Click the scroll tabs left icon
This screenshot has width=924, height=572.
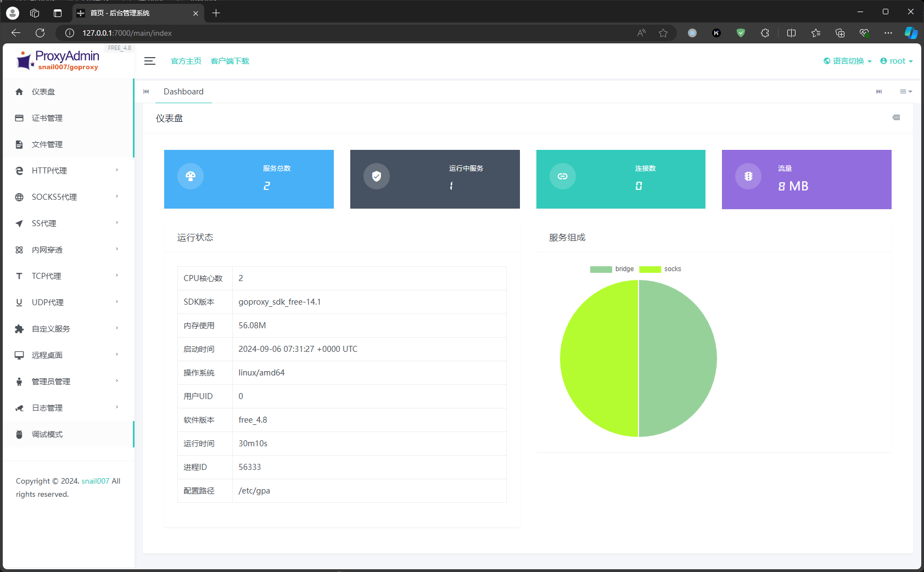pos(146,92)
